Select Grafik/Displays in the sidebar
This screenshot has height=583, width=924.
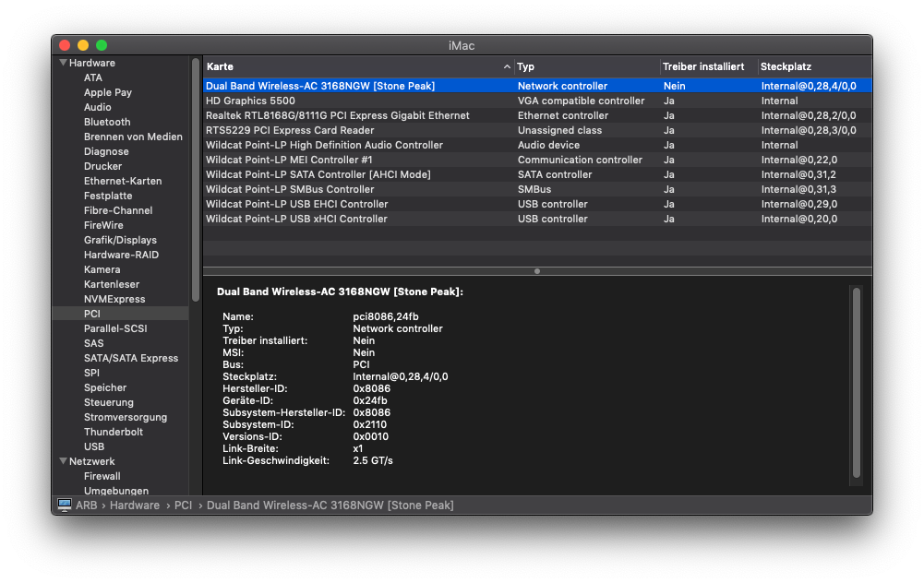pyautogui.click(x=120, y=240)
